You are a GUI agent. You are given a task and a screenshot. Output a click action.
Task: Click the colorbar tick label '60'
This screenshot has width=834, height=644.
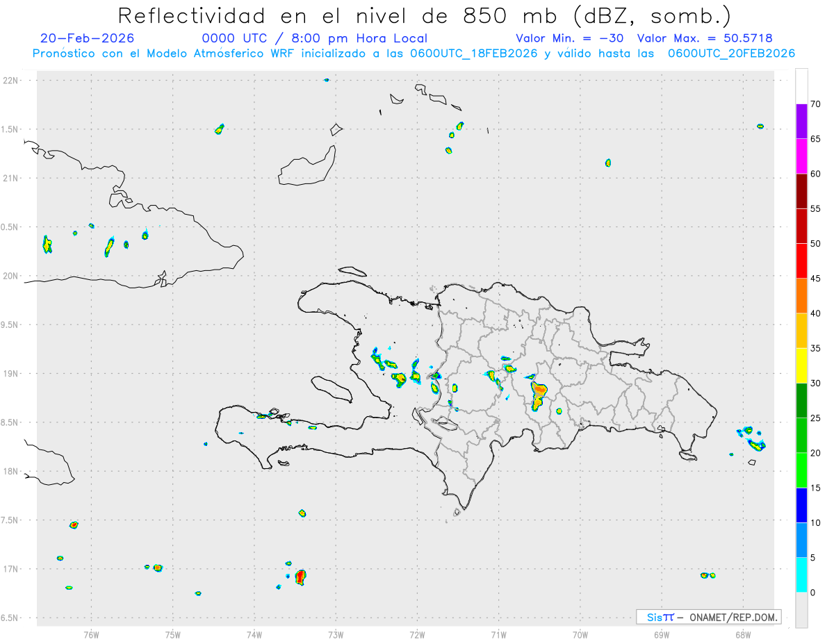pos(815,174)
